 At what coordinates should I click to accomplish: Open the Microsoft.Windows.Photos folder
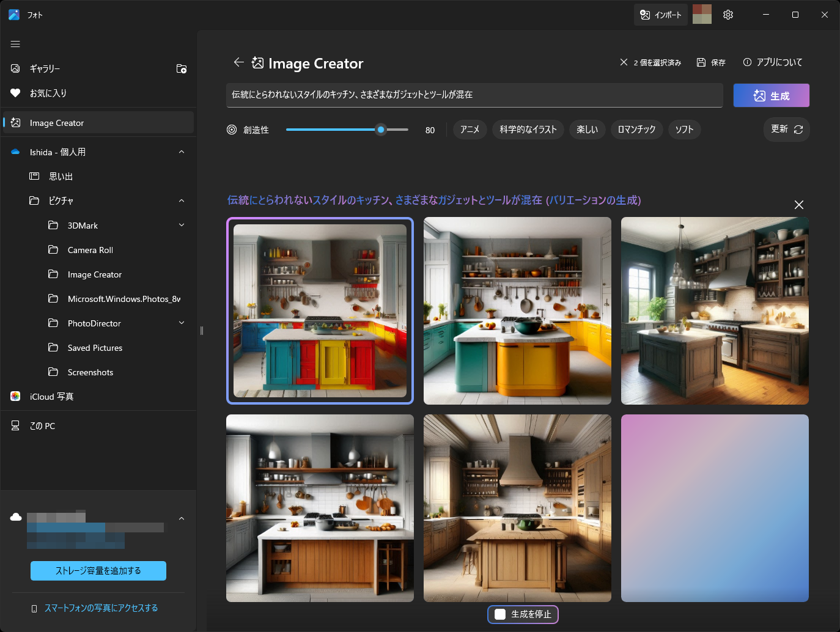click(x=98, y=299)
